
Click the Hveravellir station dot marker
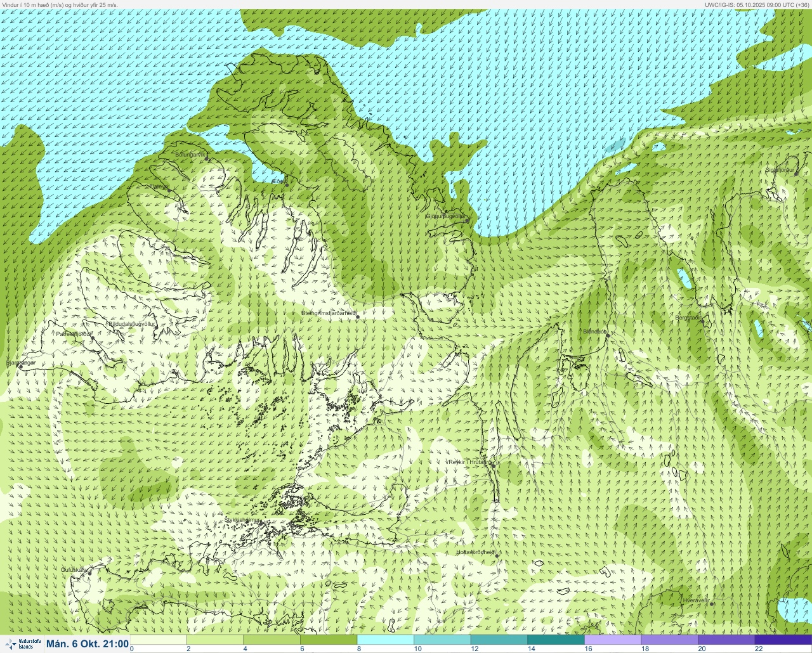pos(711,604)
